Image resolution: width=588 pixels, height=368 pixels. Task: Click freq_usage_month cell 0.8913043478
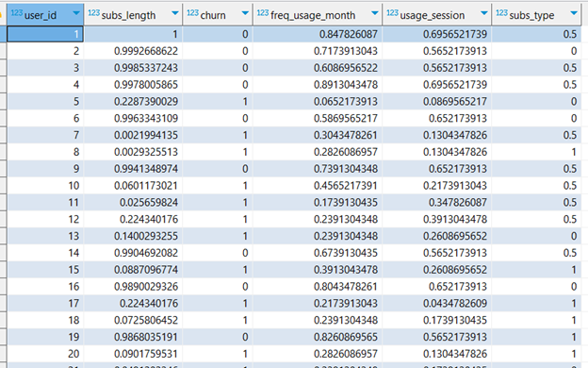(x=318, y=85)
